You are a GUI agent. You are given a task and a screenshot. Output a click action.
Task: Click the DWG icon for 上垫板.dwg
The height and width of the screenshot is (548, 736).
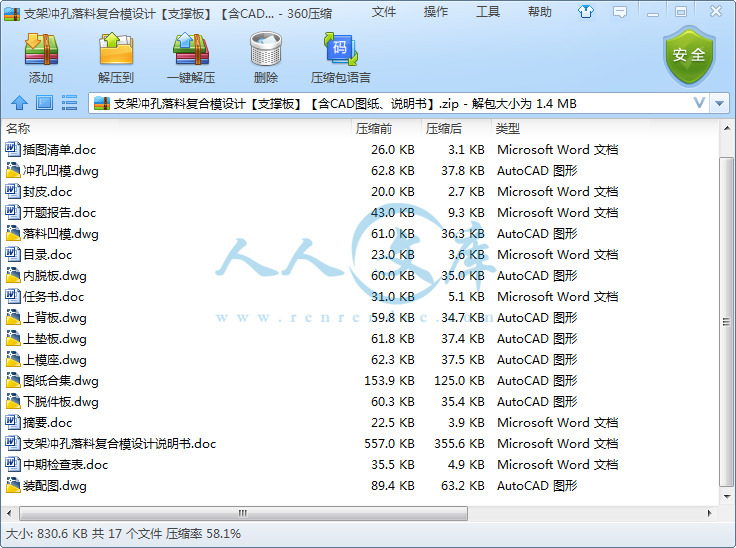point(13,339)
